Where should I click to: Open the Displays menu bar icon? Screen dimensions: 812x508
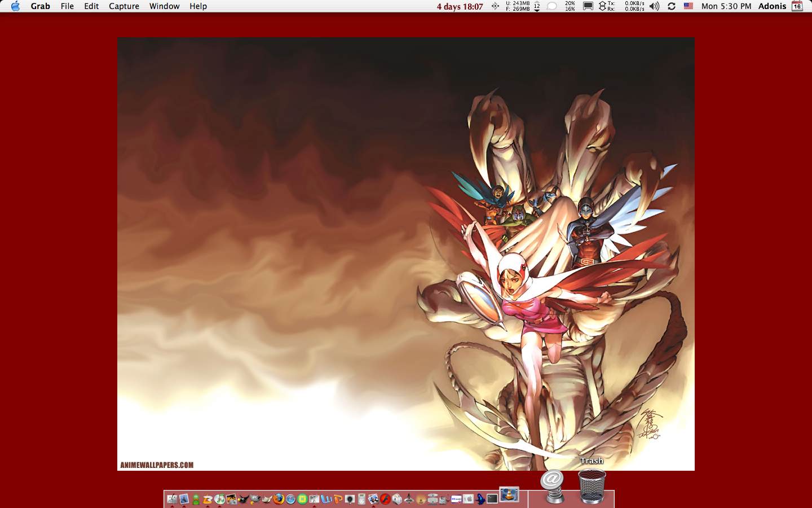(x=588, y=6)
